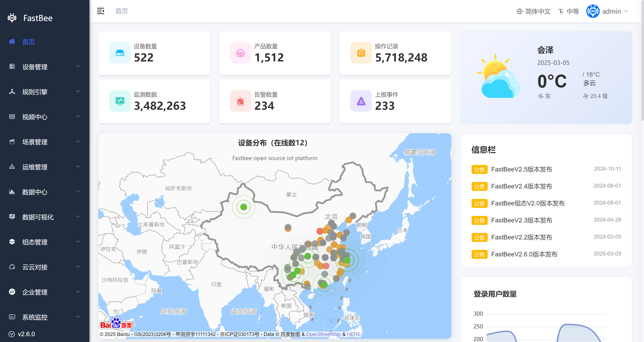Click the OpenStreetMap link on map
Image resolution: width=644 pixels, height=342 pixels.
[x=323, y=334]
